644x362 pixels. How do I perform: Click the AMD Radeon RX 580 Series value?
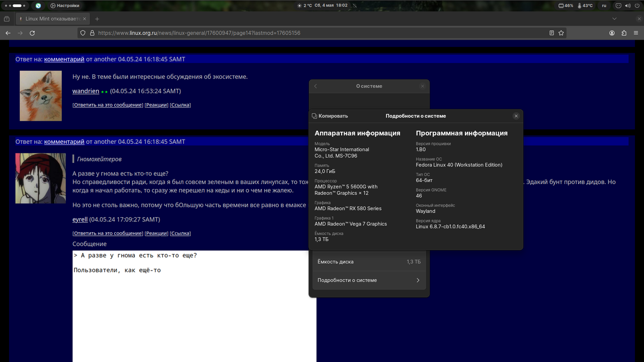click(x=348, y=208)
